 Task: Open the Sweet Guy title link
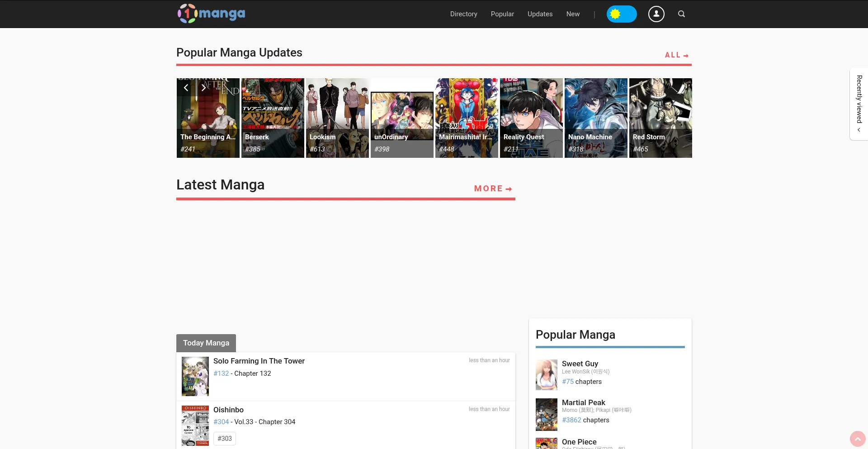click(x=580, y=364)
